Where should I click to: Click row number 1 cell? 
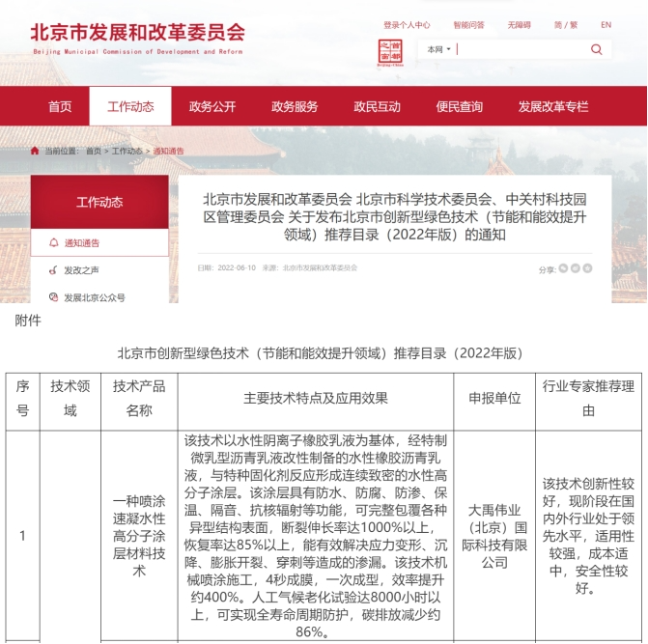[x=23, y=536]
